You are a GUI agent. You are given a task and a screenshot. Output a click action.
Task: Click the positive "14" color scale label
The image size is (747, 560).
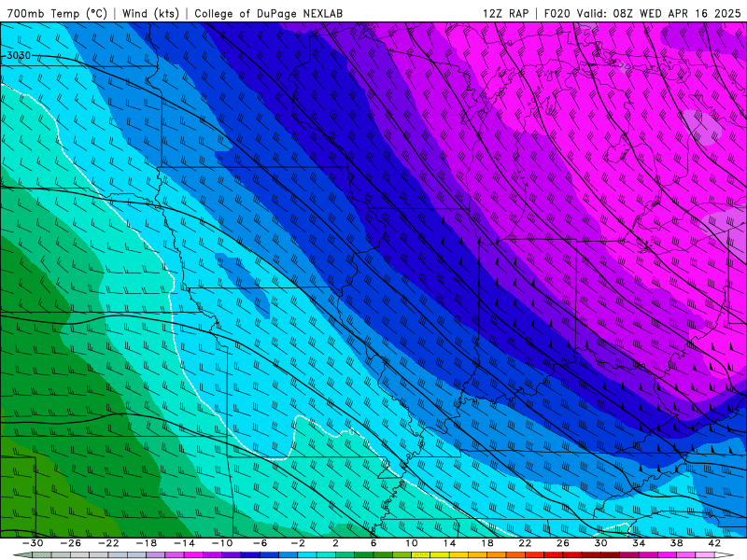449,543
